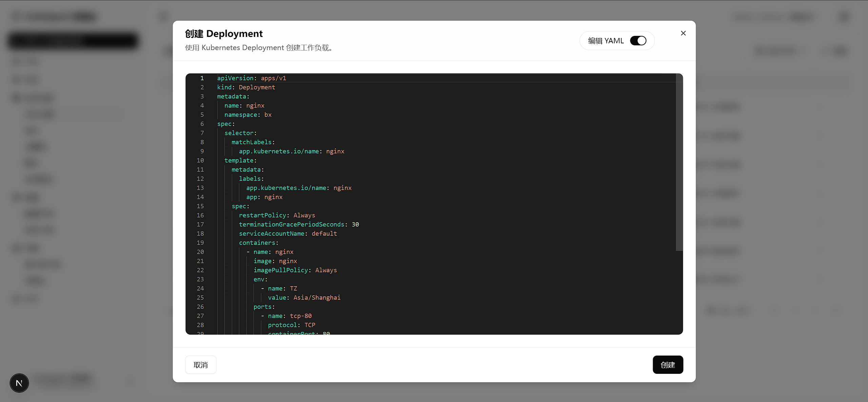This screenshot has height=402, width=868.
Task: Click the terminationGracePeriodSeconds value 30
Action: pyautogui.click(x=355, y=225)
